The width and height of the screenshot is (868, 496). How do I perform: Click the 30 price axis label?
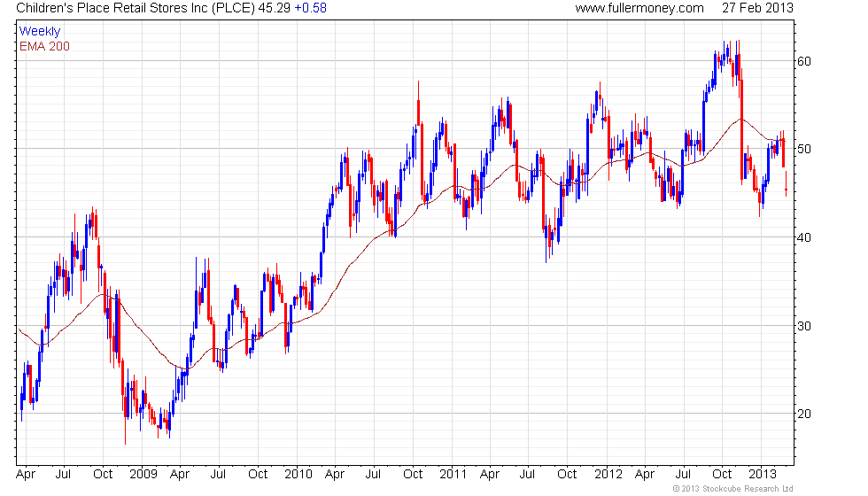pos(804,326)
